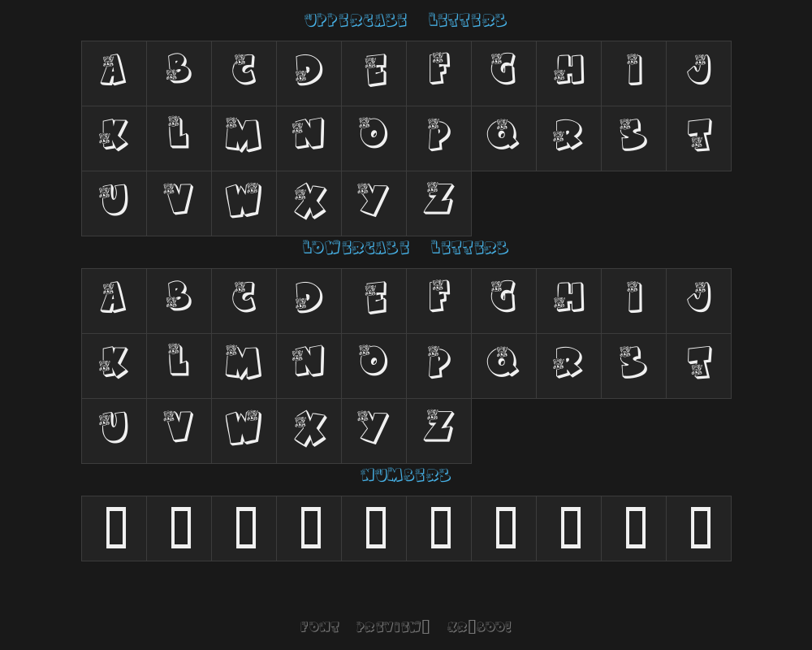Image resolution: width=812 pixels, height=650 pixels.
Task: Click the "Font Preview" footer text
Action: [x=405, y=627]
